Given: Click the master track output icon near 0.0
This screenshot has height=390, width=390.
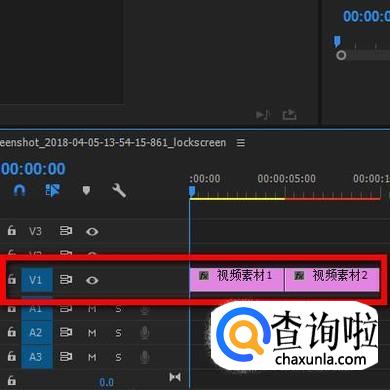Looking at the screenshot, I should click(175, 377).
